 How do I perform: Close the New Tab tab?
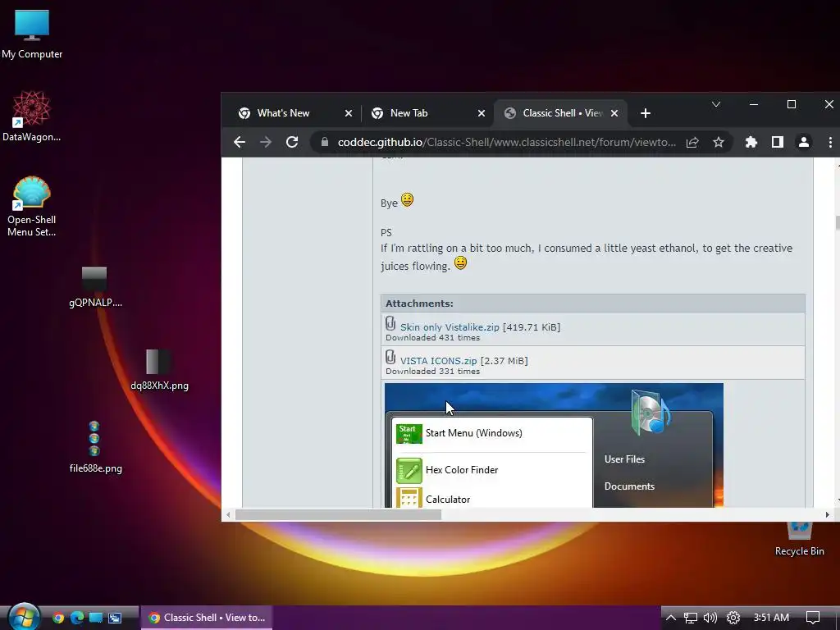[481, 113]
